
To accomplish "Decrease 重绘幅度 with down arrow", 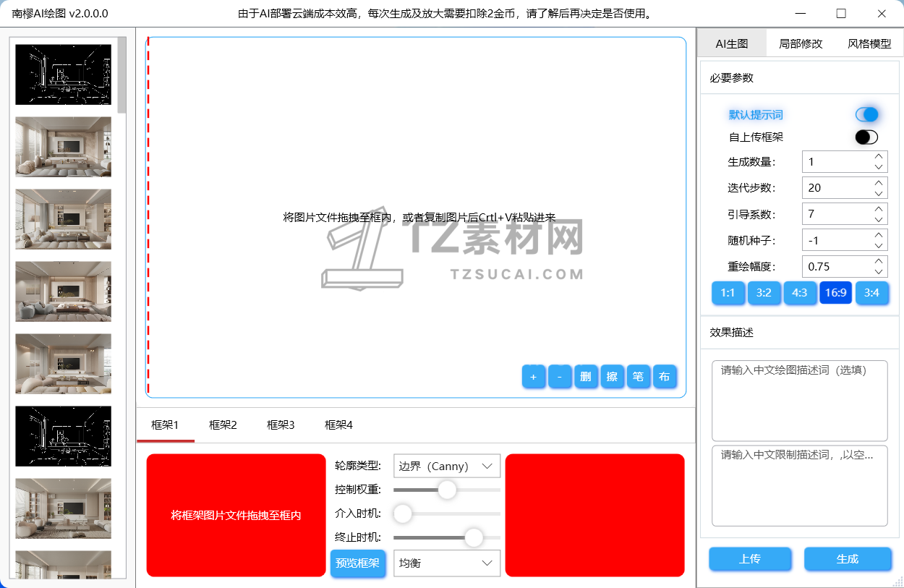I will tap(879, 271).
